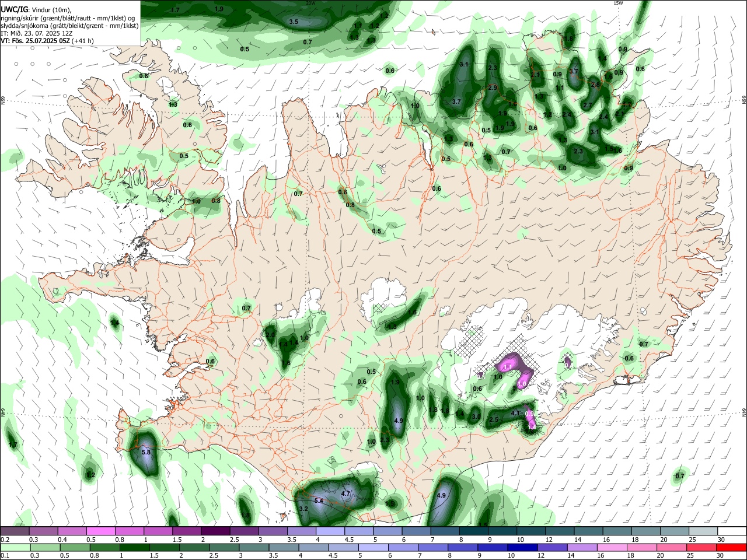The width and height of the screenshot is (747, 560).
Task: Click the '4.7' precipitation value
Action: tap(345, 494)
